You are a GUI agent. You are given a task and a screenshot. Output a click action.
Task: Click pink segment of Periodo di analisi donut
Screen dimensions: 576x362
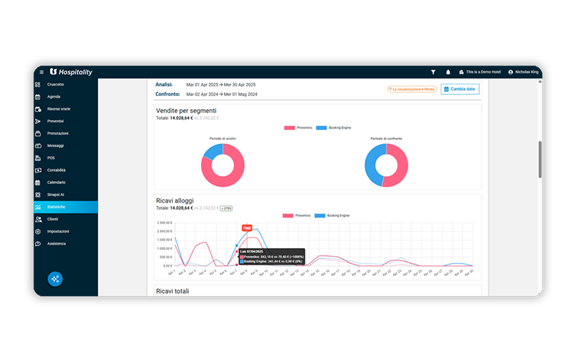point(235,176)
